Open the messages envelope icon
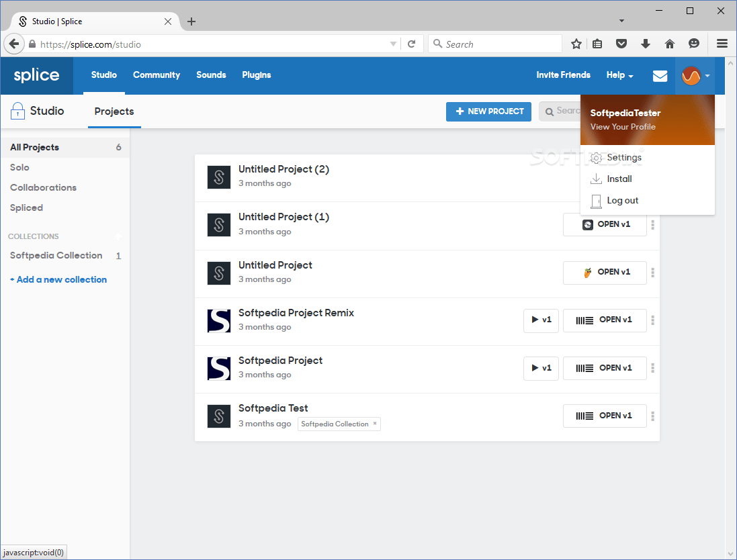The height and width of the screenshot is (560, 737). click(660, 76)
